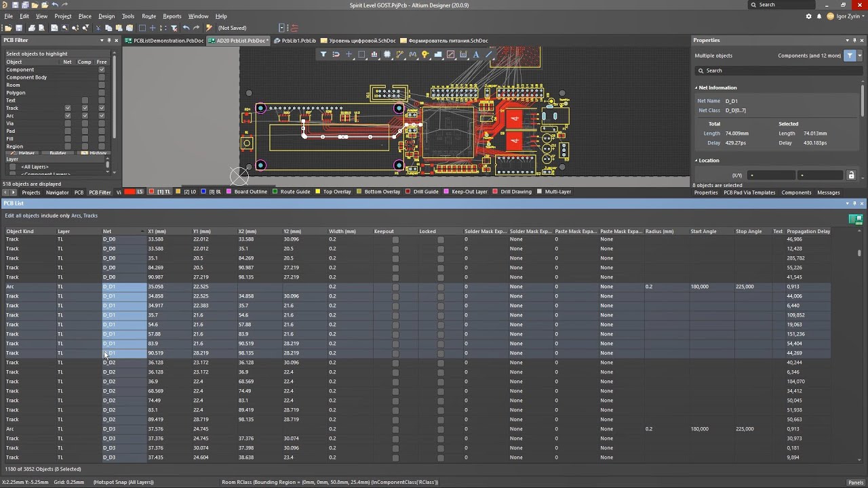This screenshot has width=868, height=488.
Task: Open the PCB List panel options dropdown
Action: click(846, 203)
